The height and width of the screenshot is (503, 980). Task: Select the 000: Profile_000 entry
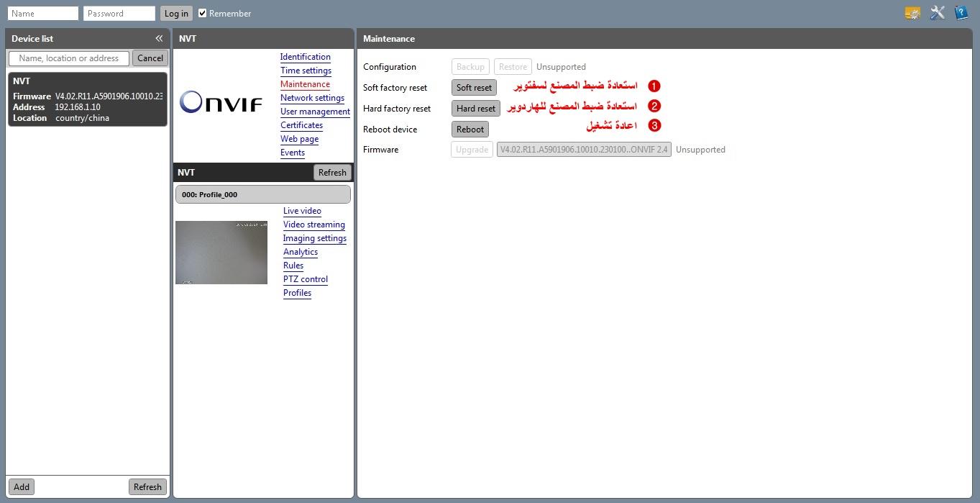tap(262, 194)
